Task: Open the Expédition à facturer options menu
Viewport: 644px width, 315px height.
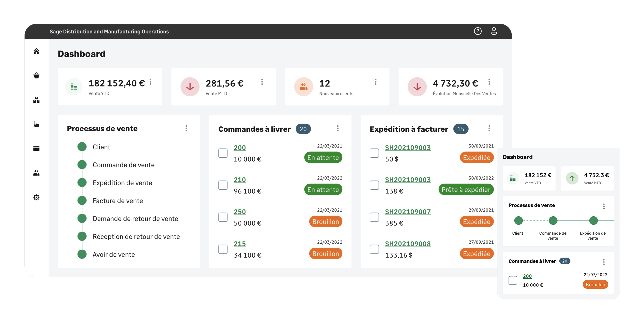Action: tap(489, 129)
